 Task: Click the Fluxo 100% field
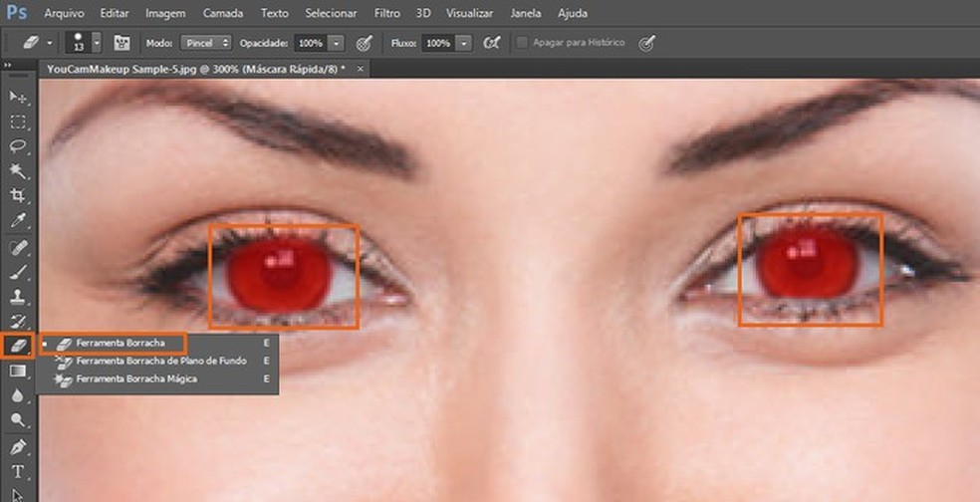pos(438,43)
